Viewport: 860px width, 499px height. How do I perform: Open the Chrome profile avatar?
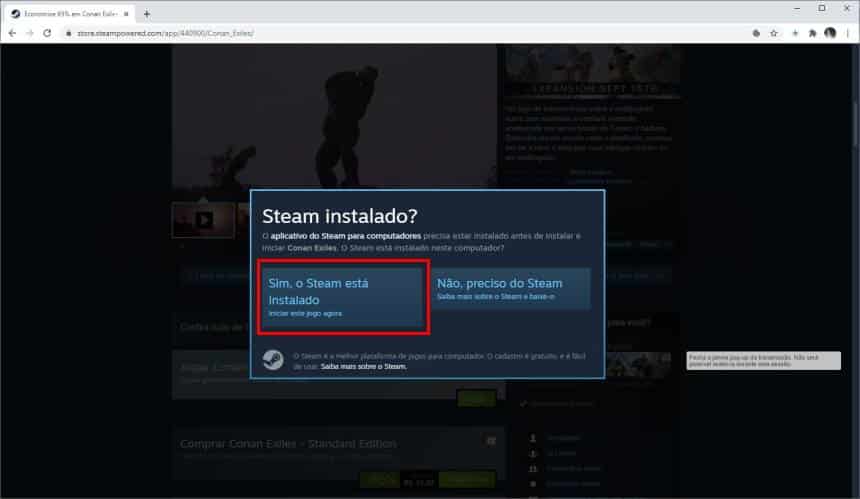[x=830, y=33]
